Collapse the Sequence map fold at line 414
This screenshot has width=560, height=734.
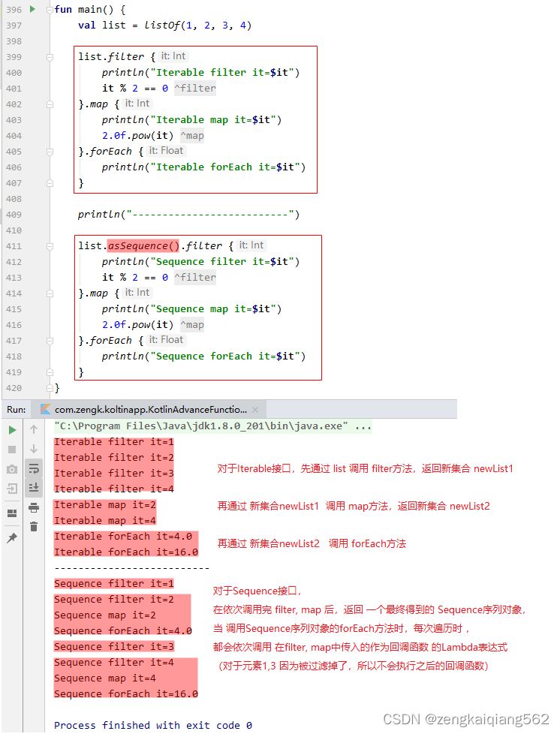coord(50,293)
